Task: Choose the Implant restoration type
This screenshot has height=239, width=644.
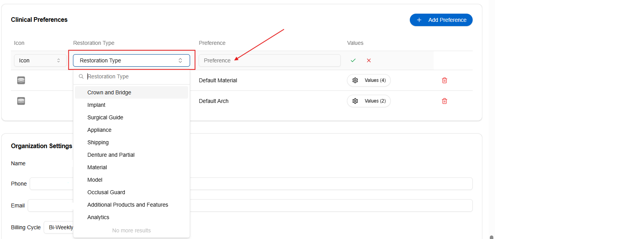Action: coord(96,105)
